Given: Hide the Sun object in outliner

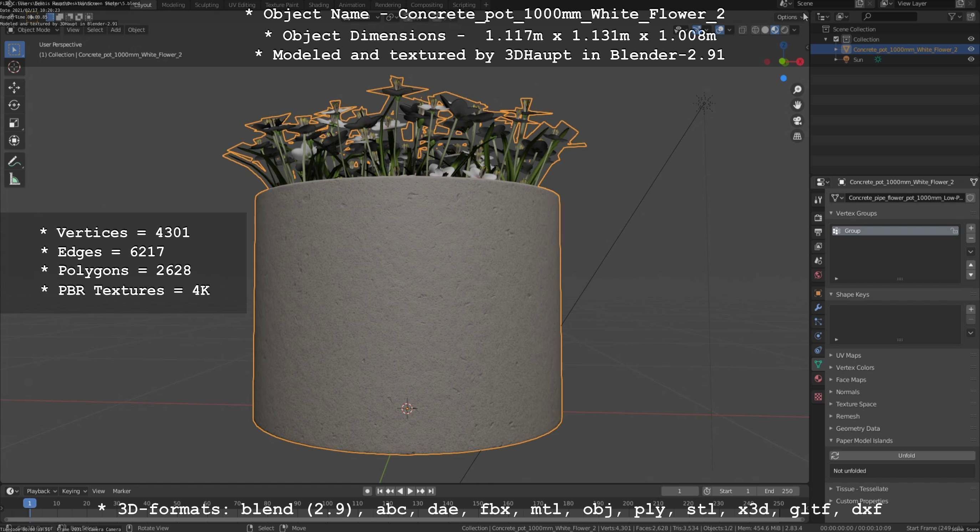Looking at the screenshot, I should [971, 59].
